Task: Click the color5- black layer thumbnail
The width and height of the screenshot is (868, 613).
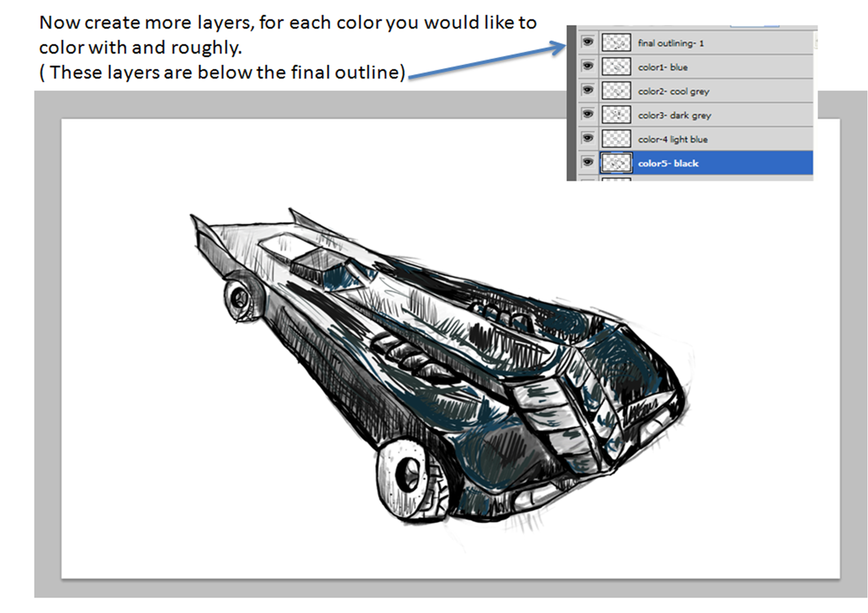Action: tap(616, 163)
